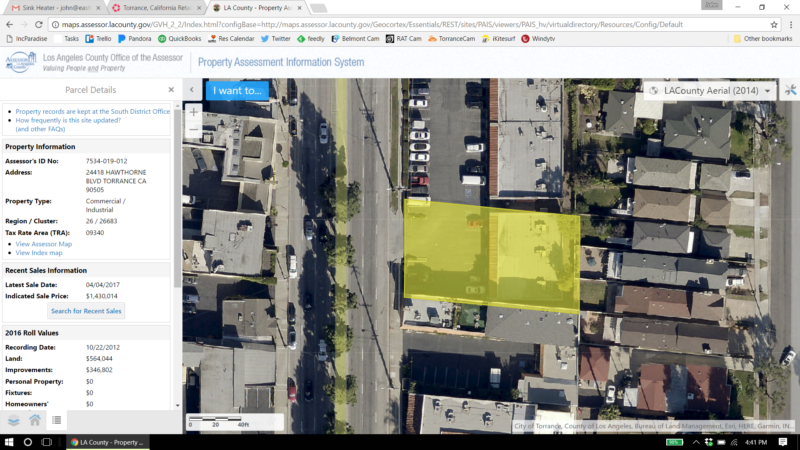Viewport: 800px width, 450px height.
Task: Open Pandora bookmark
Action: 135,39
